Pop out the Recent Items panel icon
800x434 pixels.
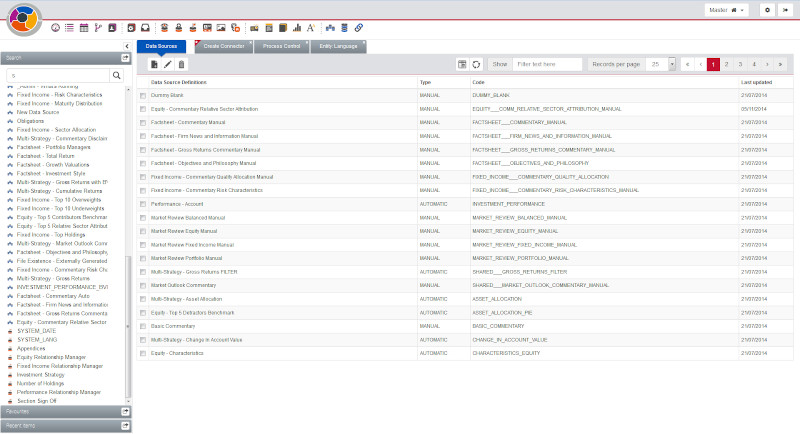coord(125,425)
